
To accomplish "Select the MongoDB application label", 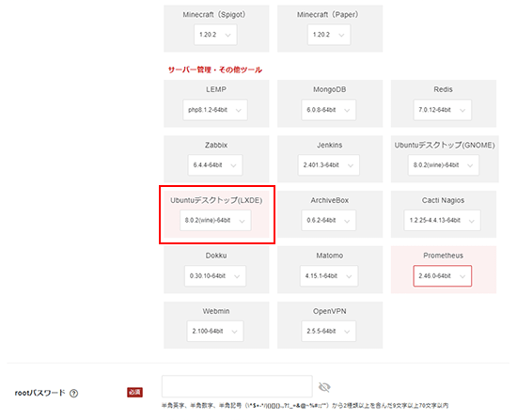I will point(330,89).
